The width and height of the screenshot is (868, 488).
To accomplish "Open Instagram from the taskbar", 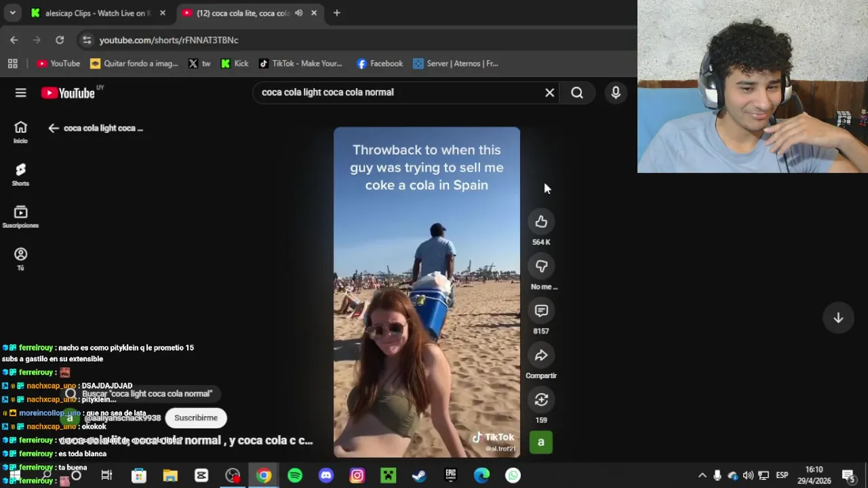I will pyautogui.click(x=357, y=476).
